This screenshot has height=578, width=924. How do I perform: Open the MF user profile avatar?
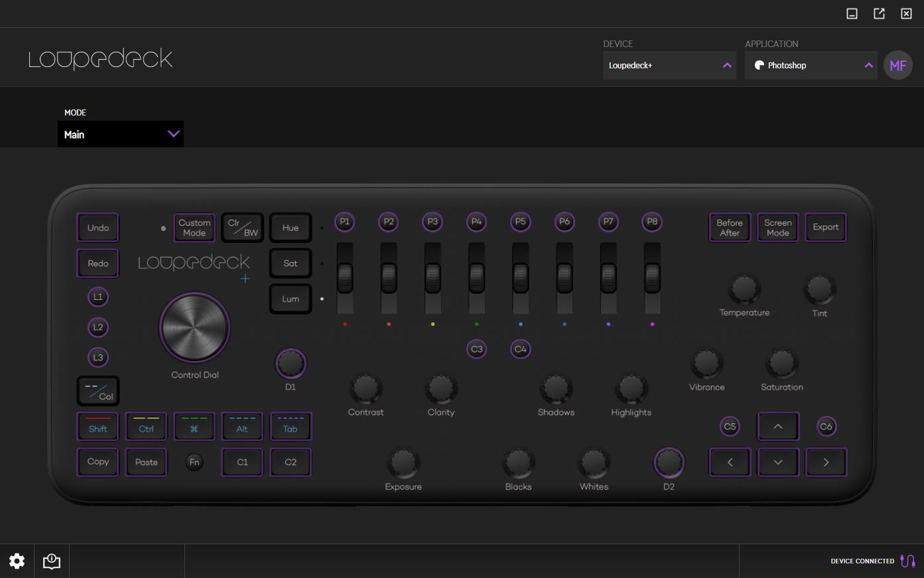tap(898, 65)
